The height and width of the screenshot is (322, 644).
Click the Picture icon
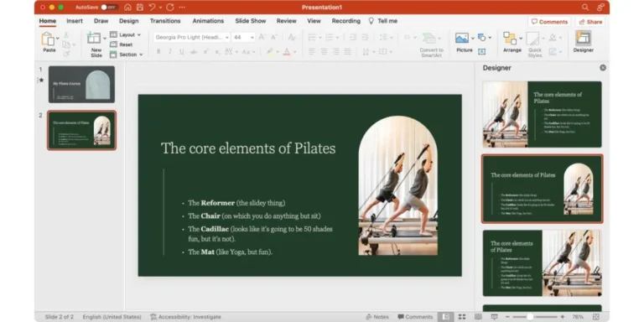462,38
